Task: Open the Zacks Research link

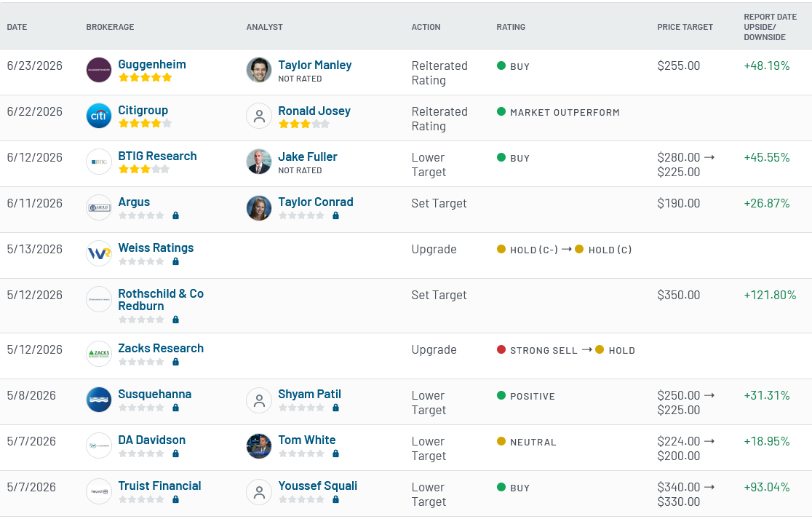Action: tap(161, 348)
